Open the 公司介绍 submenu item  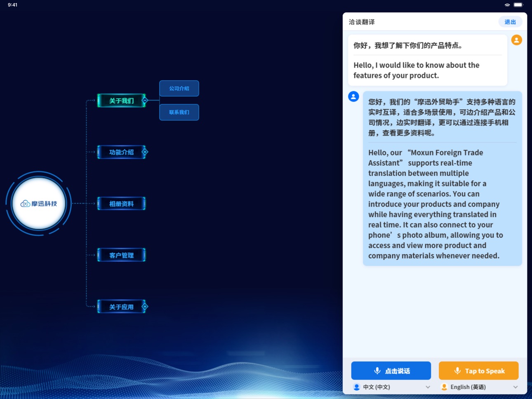tap(179, 88)
